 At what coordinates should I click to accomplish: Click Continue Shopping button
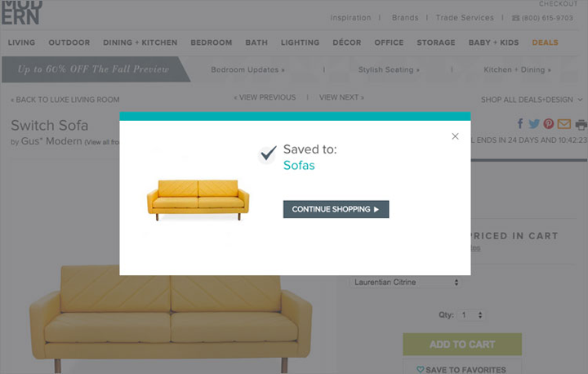pyautogui.click(x=336, y=209)
